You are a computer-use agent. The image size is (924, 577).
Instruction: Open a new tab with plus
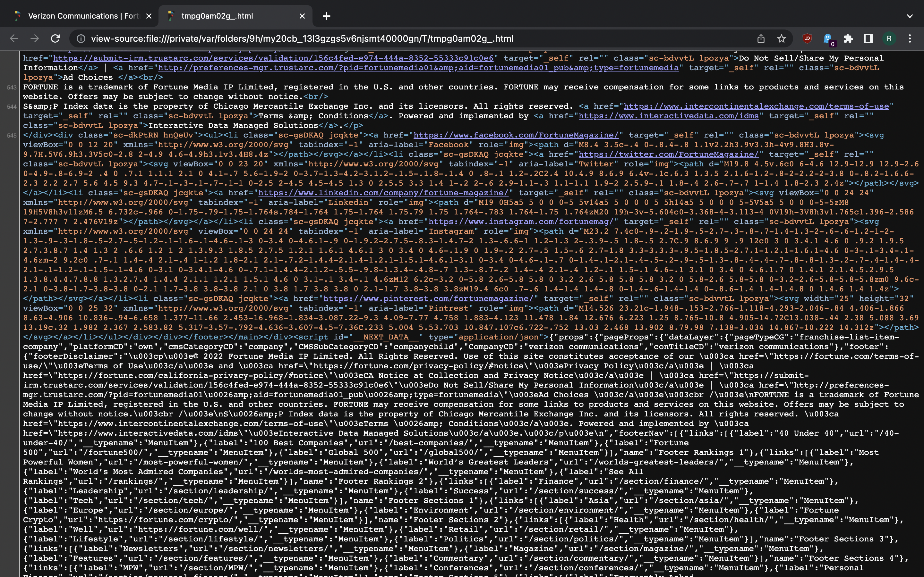tap(327, 16)
